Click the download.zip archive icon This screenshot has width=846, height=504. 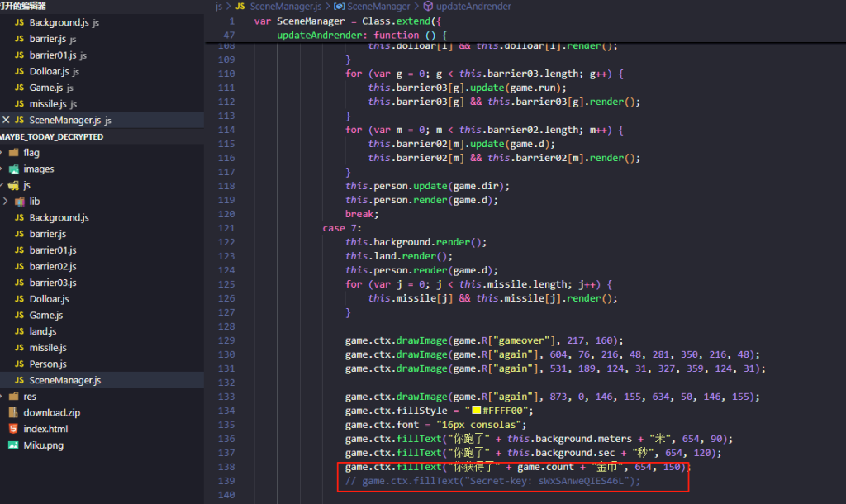13,412
